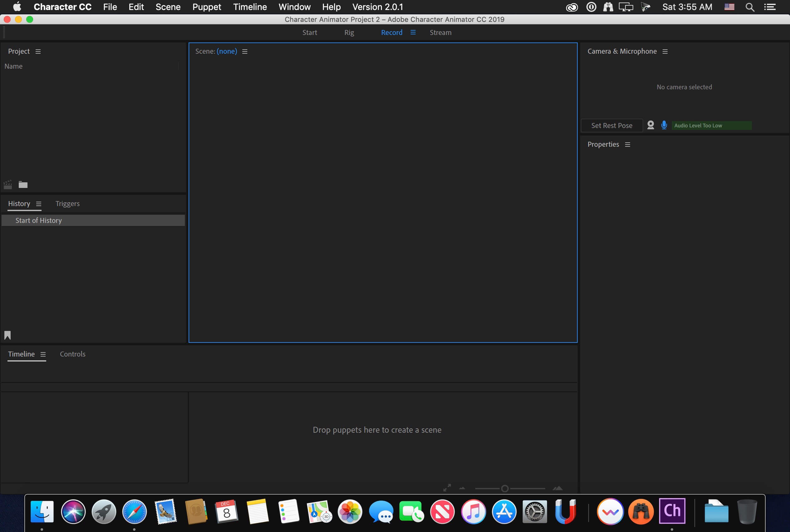Open the Window menu

(294, 7)
